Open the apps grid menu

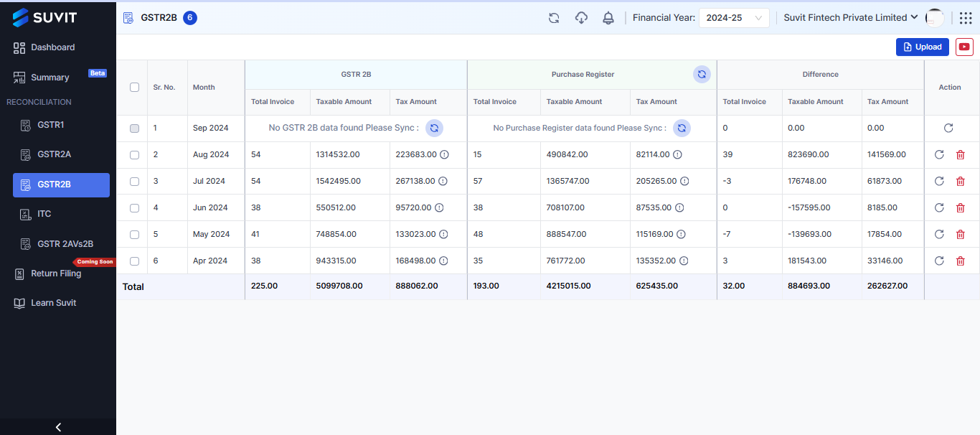[x=966, y=18]
